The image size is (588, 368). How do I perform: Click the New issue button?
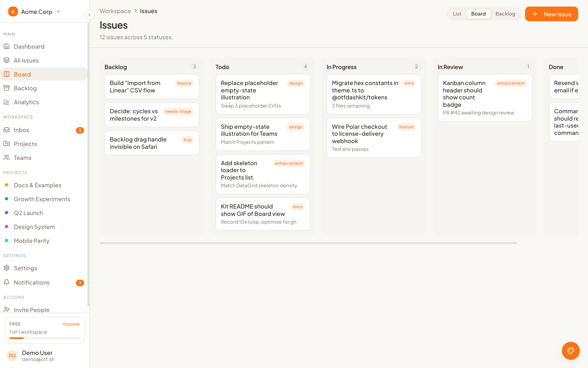coord(551,14)
